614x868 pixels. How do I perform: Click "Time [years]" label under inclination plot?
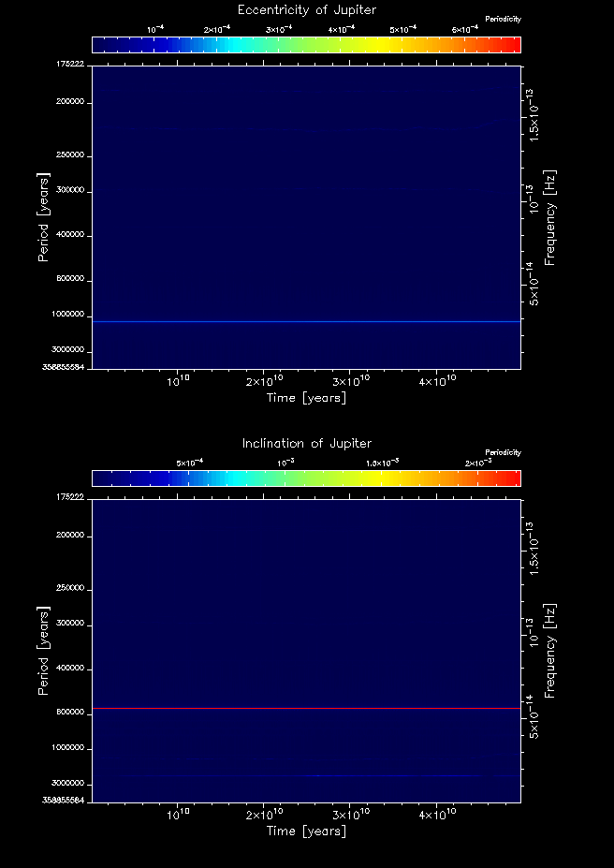(306, 831)
